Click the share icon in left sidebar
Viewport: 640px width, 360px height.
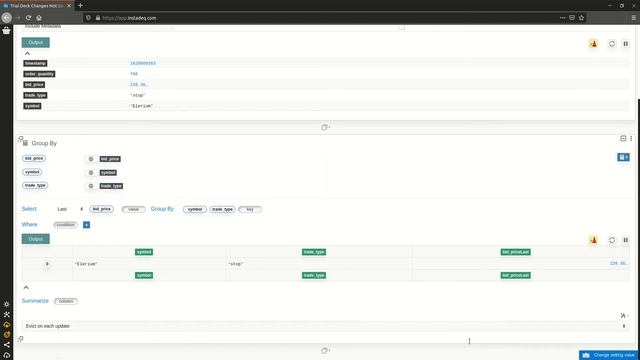point(7,344)
